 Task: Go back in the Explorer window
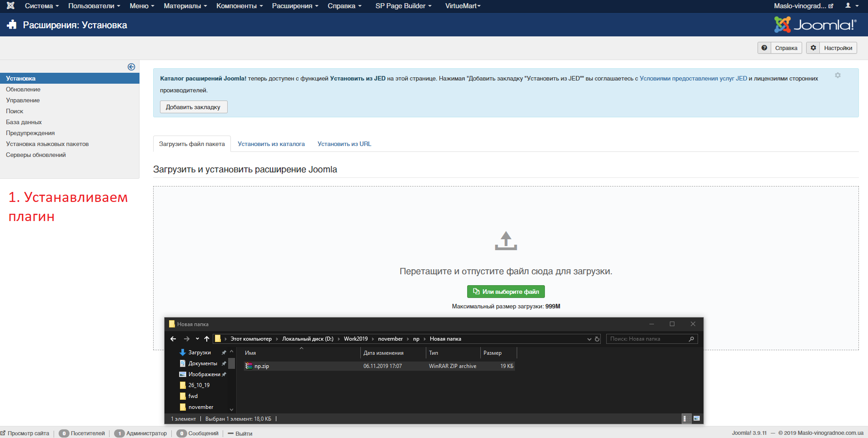173,339
